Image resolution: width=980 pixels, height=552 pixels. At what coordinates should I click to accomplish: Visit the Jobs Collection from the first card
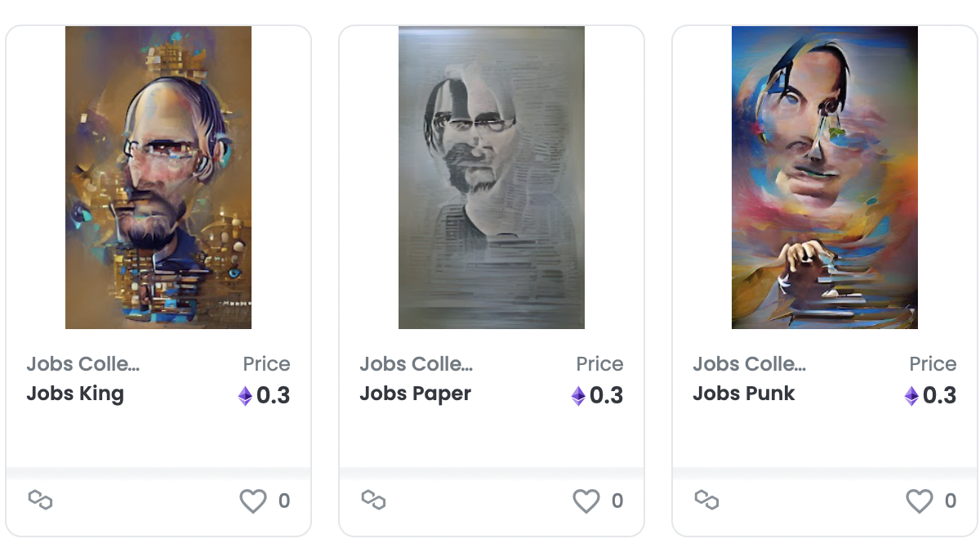coord(84,363)
